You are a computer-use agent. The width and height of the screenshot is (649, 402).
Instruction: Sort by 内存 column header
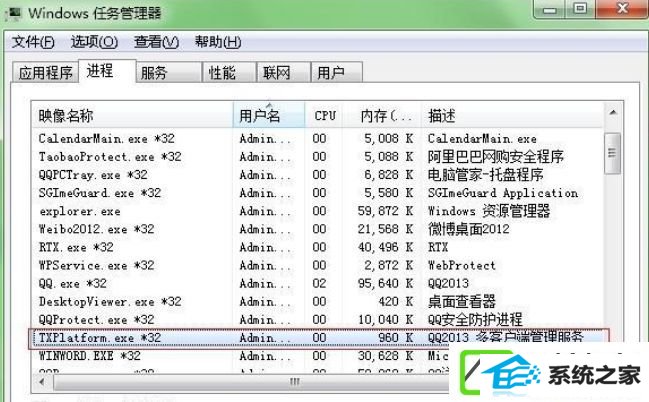point(382,115)
